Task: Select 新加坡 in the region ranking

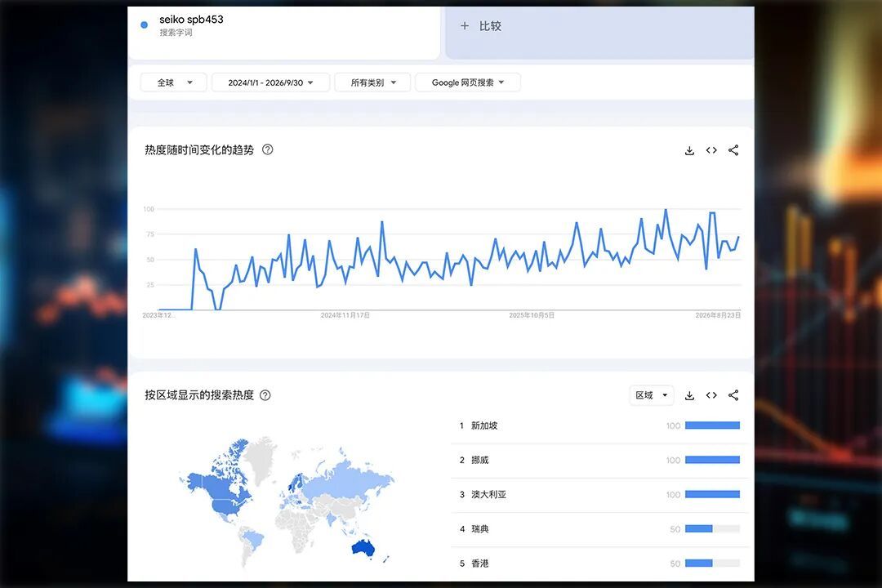Action: click(484, 425)
